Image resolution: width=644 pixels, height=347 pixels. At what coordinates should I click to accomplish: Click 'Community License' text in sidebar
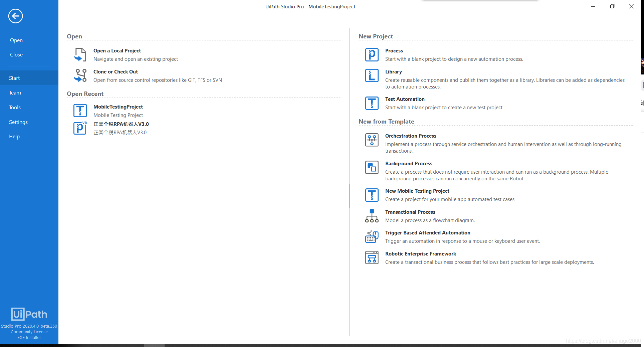click(x=29, y=332)
